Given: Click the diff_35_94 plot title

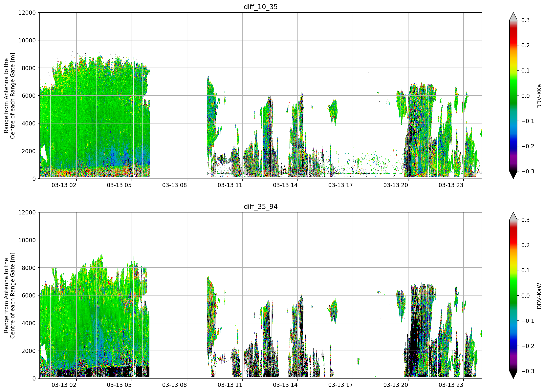Looking at the screenshot, I should [x=260, y=207].
